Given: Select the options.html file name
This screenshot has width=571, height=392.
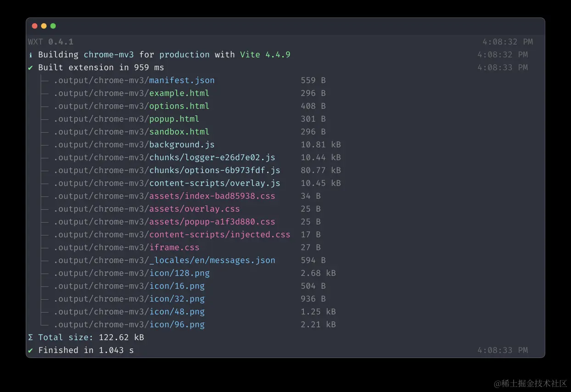Looking at the screenshot, I should tap(179, 106).
